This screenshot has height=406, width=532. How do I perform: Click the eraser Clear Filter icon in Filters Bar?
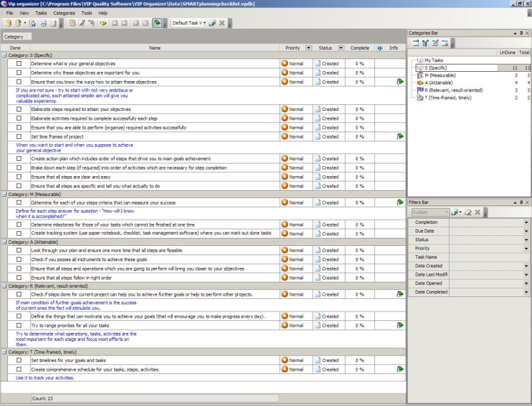tap(467, 213)
